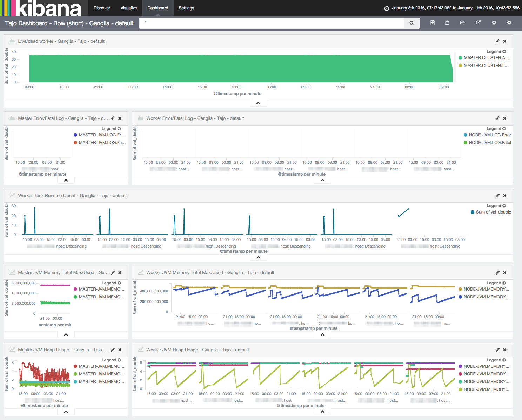Image resolution: width=522 pixels, height=420 pixels.
Task: Click the dashboard query input field
Action: [272, 23]
